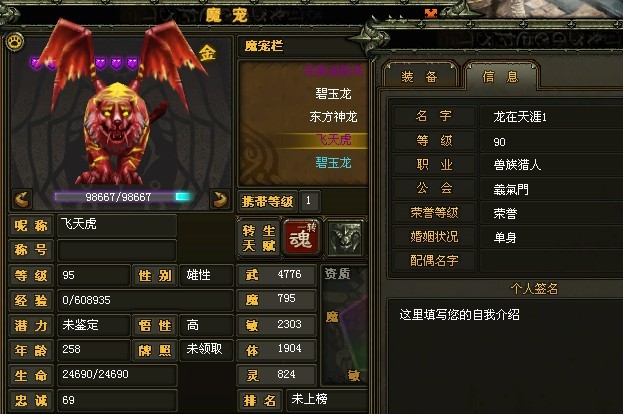This screenshot has height=414, width=623.
Task: Select the cyan 碧玉龙 entry
Action: (x=333, y=162)
